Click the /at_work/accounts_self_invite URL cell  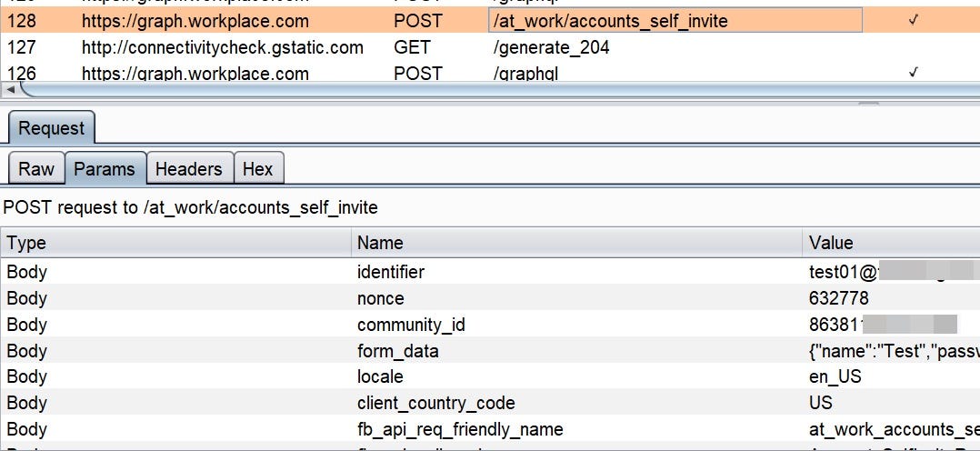pyautogui.click(x=675, y=21)
